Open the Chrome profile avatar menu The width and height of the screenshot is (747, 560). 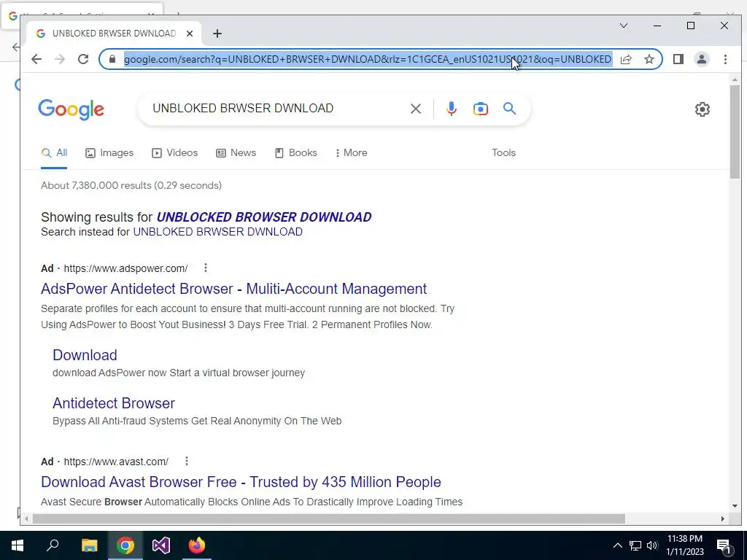702,59
